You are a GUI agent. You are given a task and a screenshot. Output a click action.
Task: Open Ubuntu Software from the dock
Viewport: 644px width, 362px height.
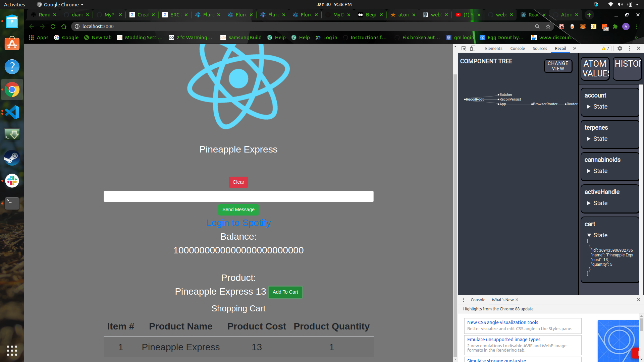tap(12, 44)
